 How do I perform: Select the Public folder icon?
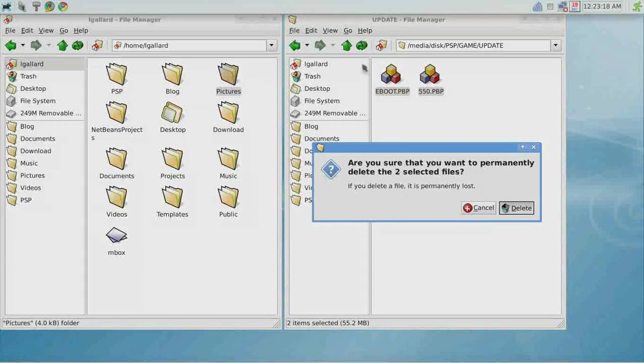point(228,198)
